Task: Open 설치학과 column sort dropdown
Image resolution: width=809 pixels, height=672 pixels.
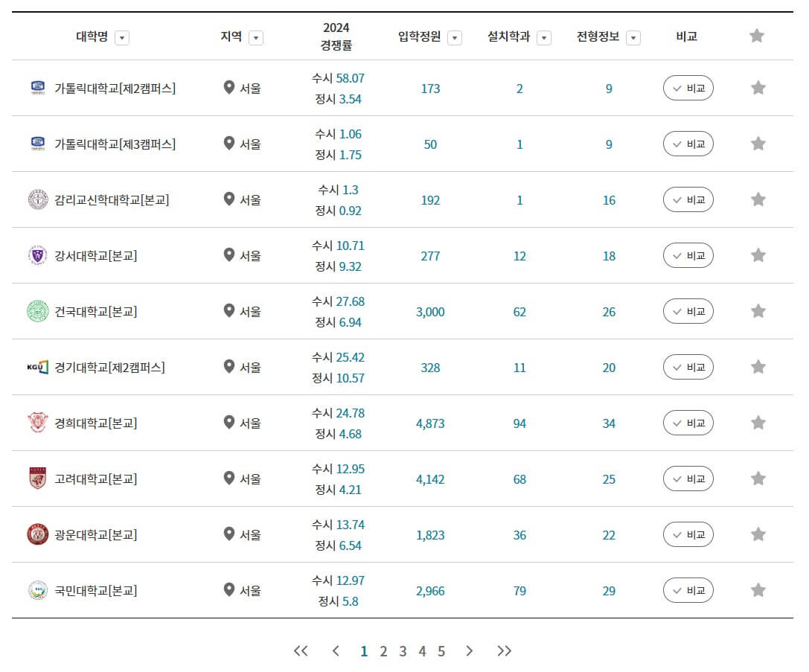Action: click(544, 38)
